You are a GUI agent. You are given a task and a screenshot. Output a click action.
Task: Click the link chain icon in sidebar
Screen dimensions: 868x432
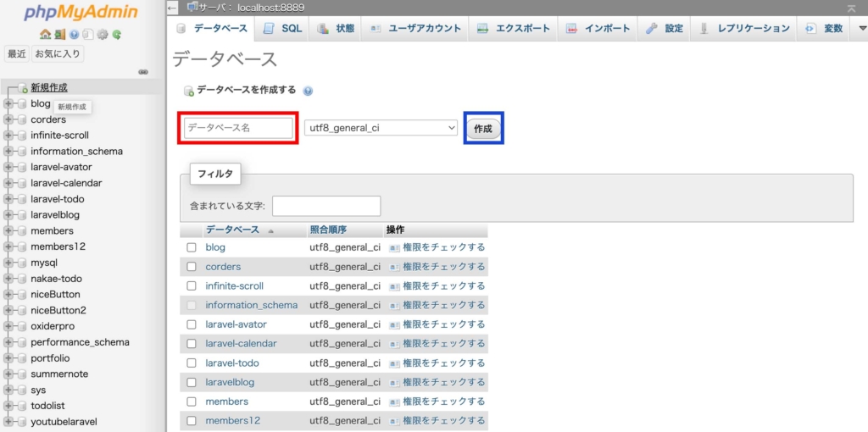click(x=143, y=72)
